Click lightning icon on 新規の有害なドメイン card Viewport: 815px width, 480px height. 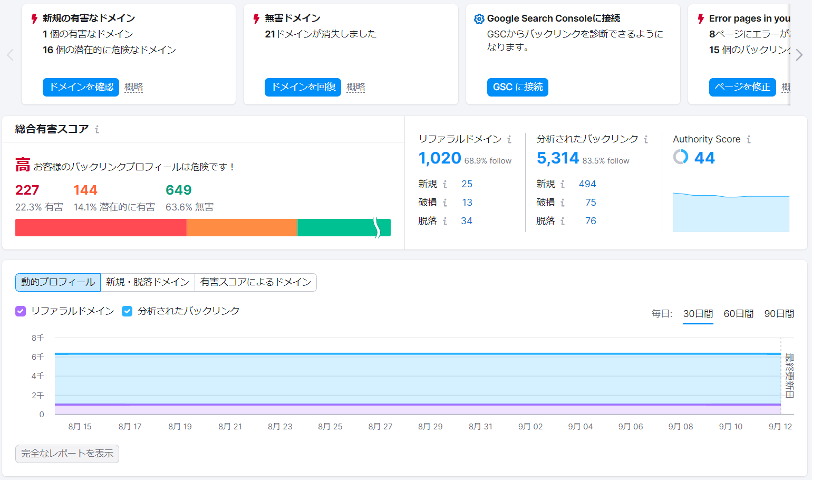35,19
